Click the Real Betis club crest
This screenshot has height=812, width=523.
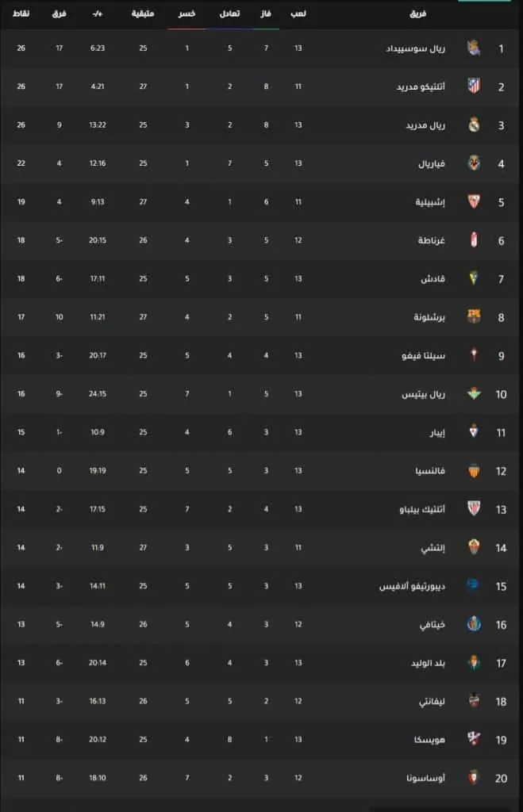click(x=474, y=393)
